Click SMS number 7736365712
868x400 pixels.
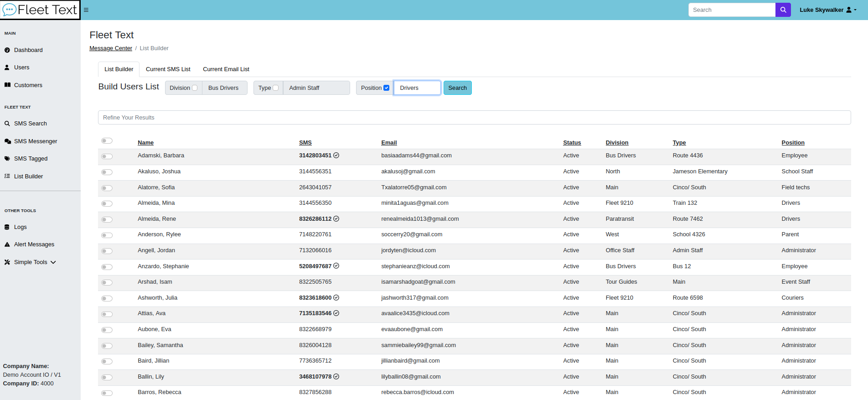coord(315,361)
